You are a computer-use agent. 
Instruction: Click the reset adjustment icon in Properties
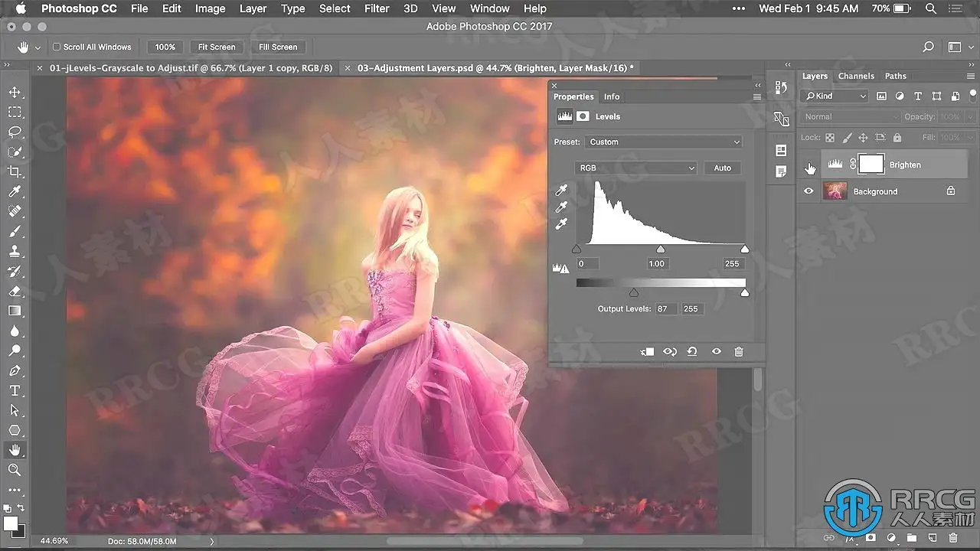[692, 352]
